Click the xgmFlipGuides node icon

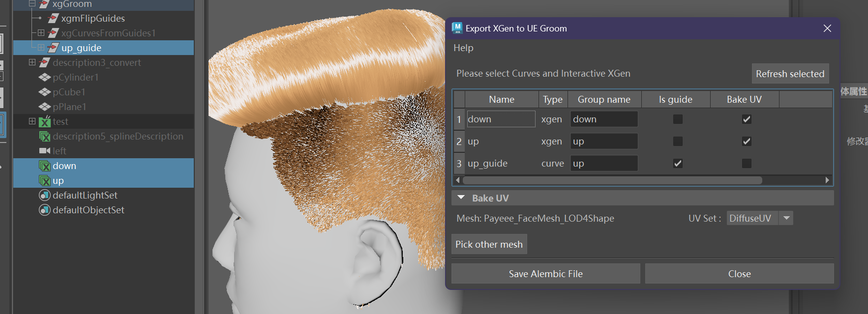click(x=54, y=18)
